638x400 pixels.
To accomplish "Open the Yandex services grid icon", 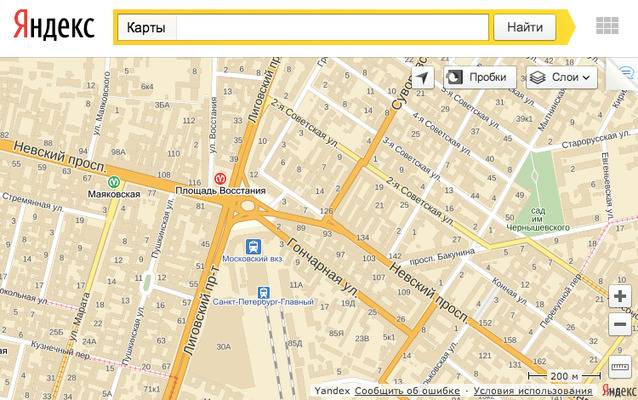I will pyautogui.click(x=605, y=27).
